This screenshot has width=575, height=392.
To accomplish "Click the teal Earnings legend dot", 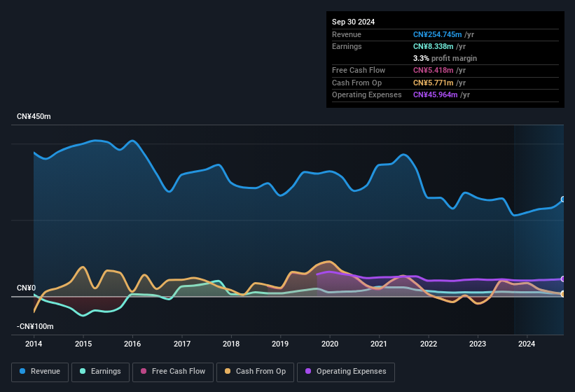I will pos(83,372).
